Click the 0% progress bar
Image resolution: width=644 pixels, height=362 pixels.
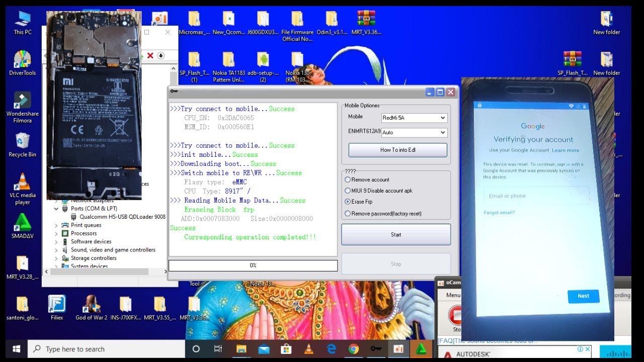[253, 265]
